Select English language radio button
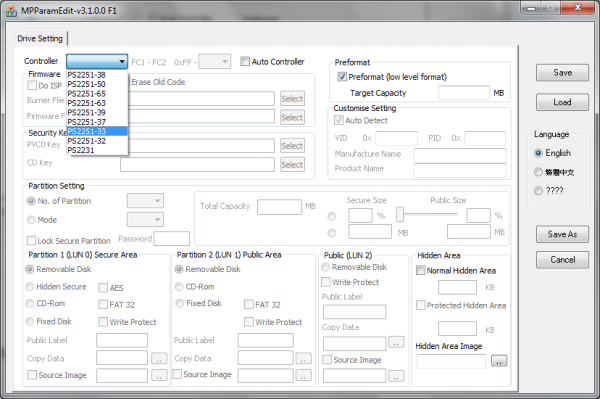The width and height of the screenshot is (600, 399). pos(538,153)
